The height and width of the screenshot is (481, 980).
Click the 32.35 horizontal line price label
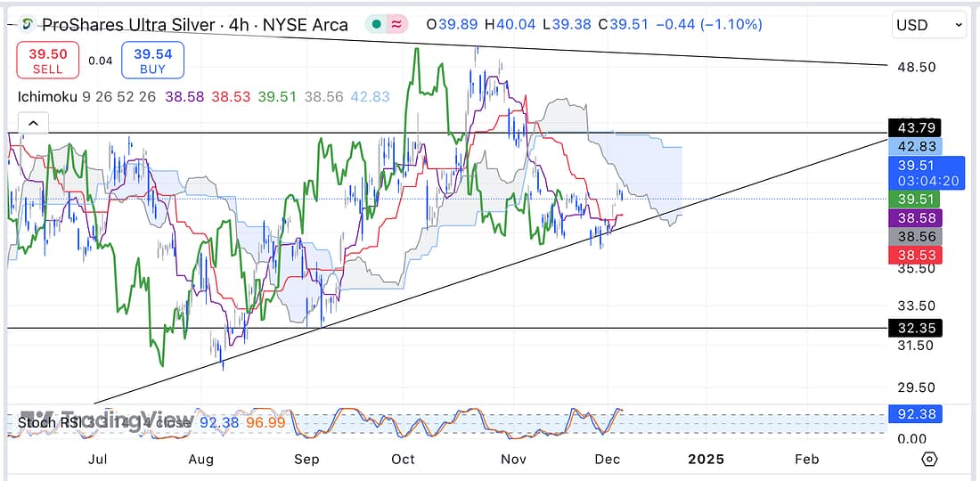point(915,328)
